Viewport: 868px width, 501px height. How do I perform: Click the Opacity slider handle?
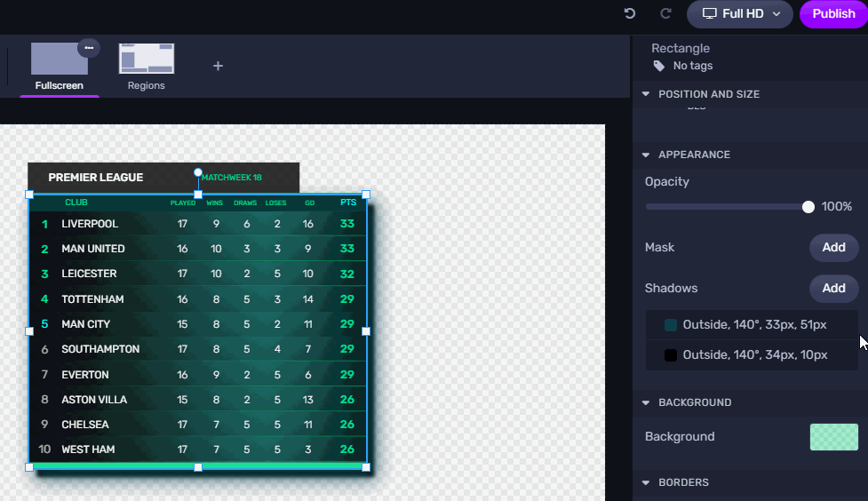tap(808, 207)
